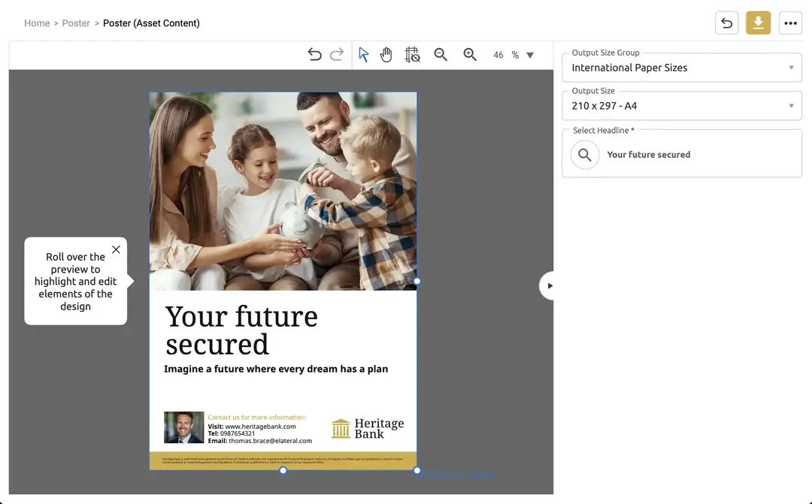Open Poster from the breadcrumb trail

click(76, 23)
